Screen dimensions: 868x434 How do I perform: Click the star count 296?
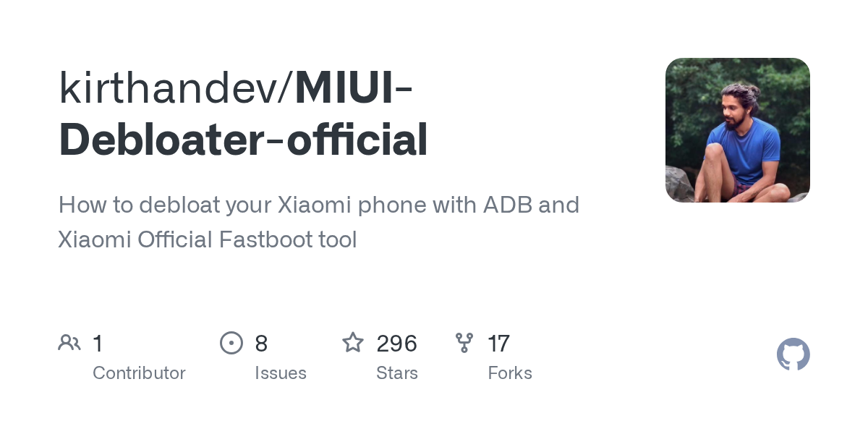[x=396, y=344]
